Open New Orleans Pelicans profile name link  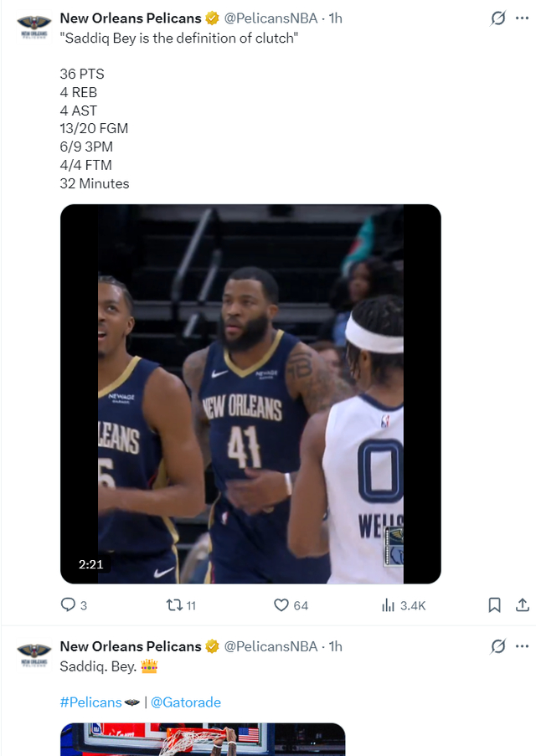130,18
